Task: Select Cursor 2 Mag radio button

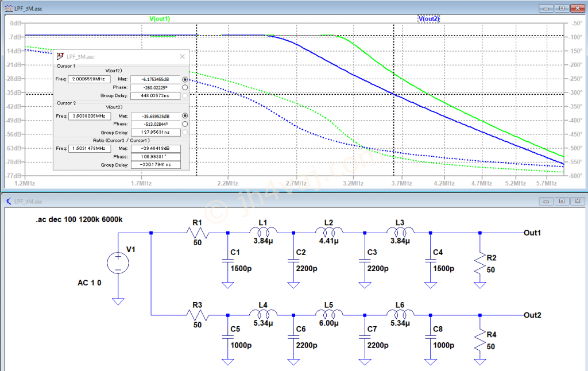Action: [185, 116]
